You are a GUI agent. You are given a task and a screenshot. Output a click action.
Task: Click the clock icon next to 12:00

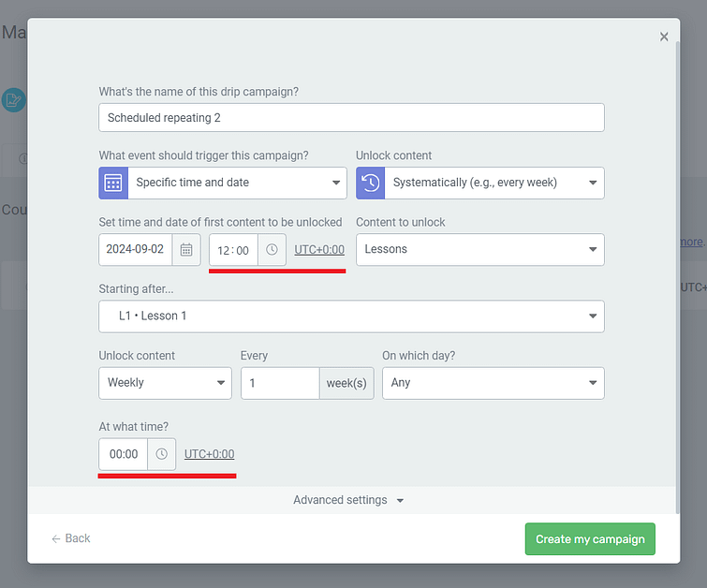[x=272, y=250]
